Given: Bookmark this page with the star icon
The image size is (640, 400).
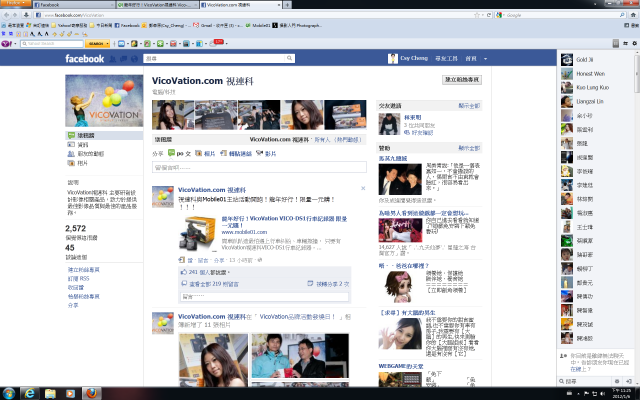Looking at the screenshot, I should click(476, 15).
